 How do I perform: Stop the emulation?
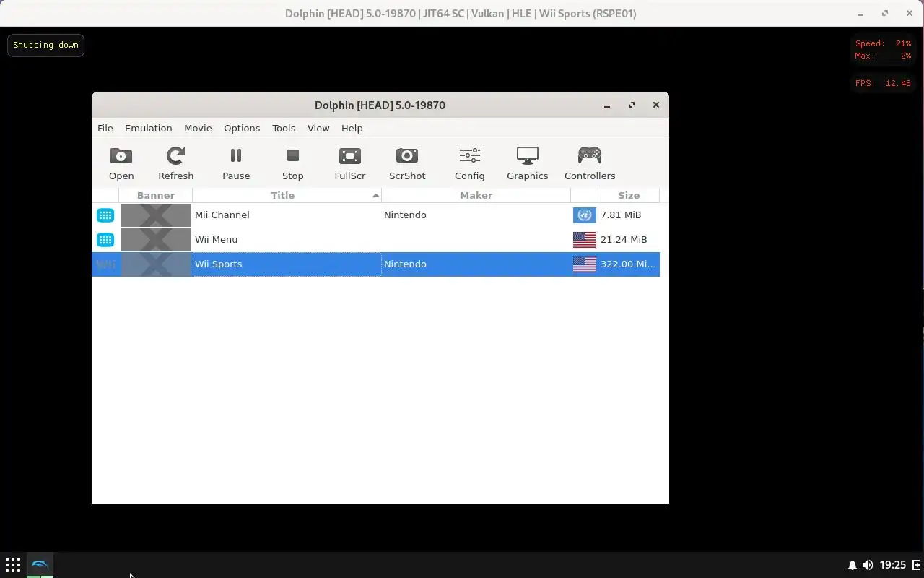click(292, 163)
